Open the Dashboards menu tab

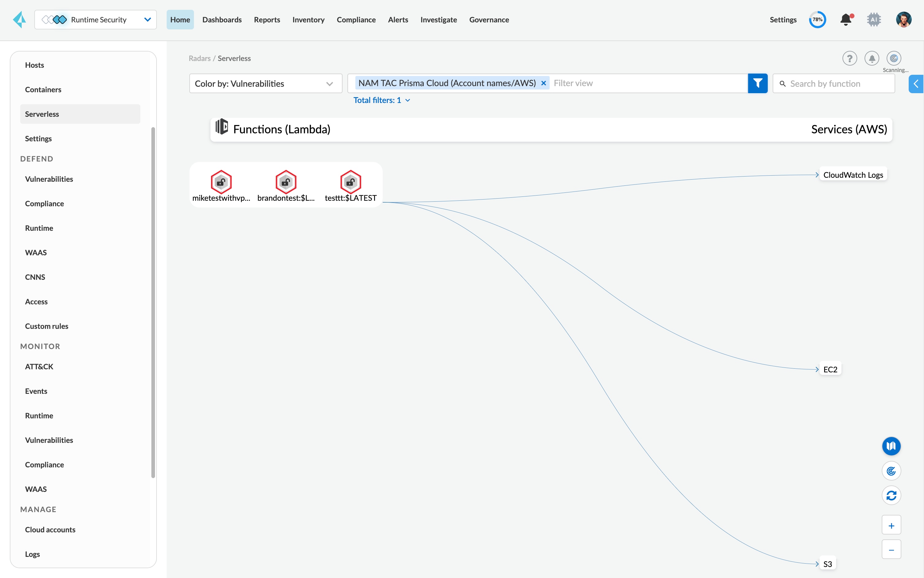point(222,19)
